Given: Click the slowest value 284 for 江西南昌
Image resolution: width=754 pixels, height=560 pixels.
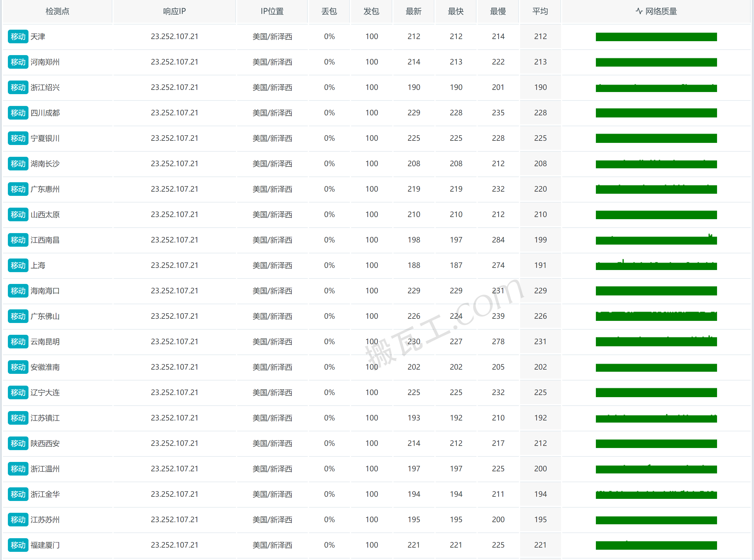Looking at the screenshot, I should (x=498, y=240).
